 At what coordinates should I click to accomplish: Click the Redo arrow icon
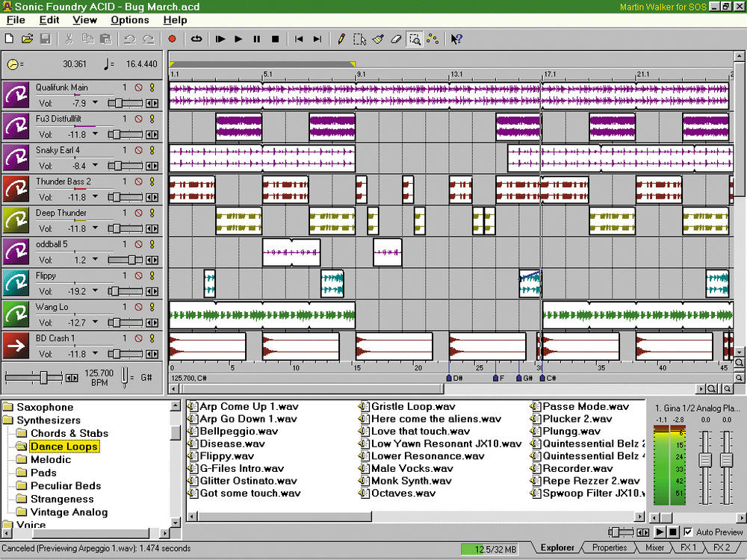(x=149, y=39)
